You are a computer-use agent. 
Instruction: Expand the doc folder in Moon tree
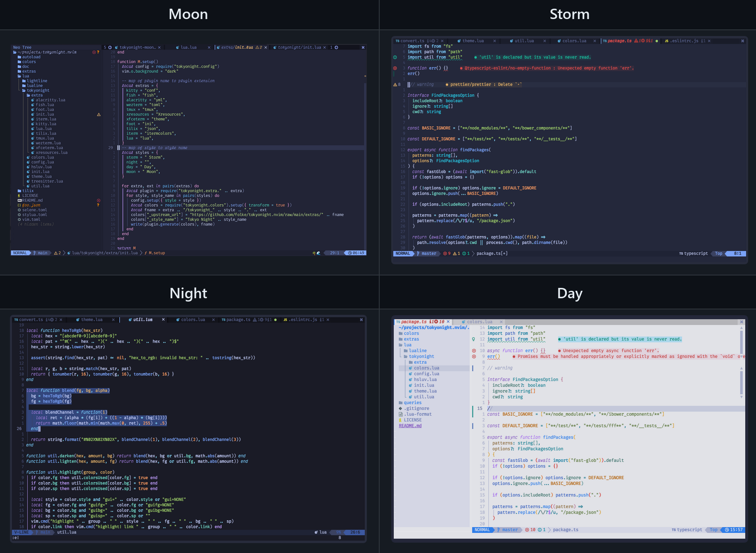click(23, 67)
